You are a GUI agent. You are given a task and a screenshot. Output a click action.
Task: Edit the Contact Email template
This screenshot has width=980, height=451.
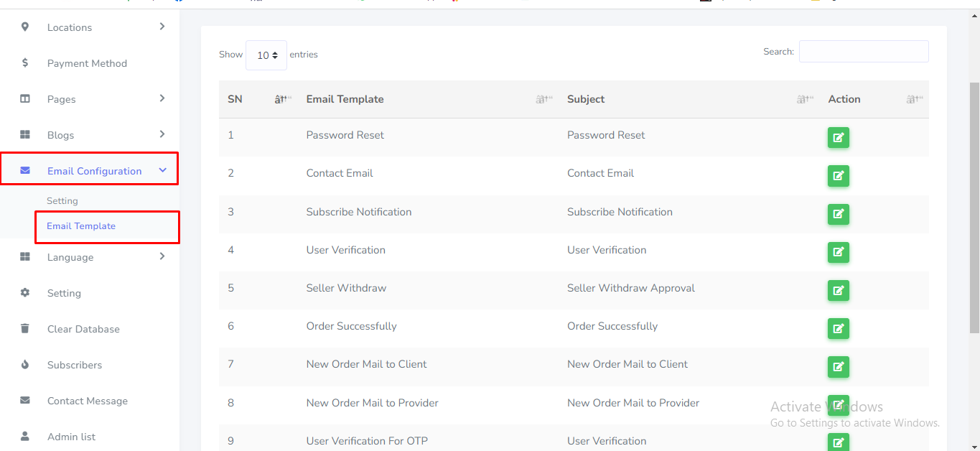pos(838,175)
